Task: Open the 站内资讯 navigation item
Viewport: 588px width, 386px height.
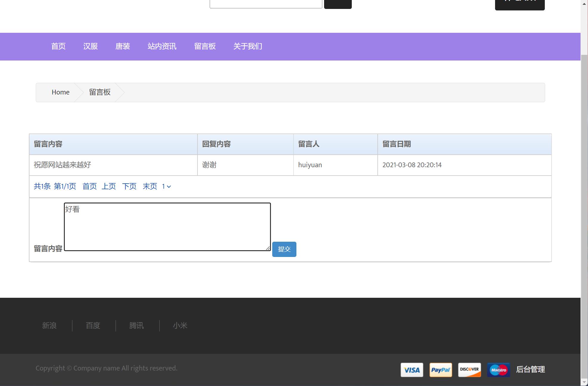Action: pyautogui.click(x=162, y=46)
